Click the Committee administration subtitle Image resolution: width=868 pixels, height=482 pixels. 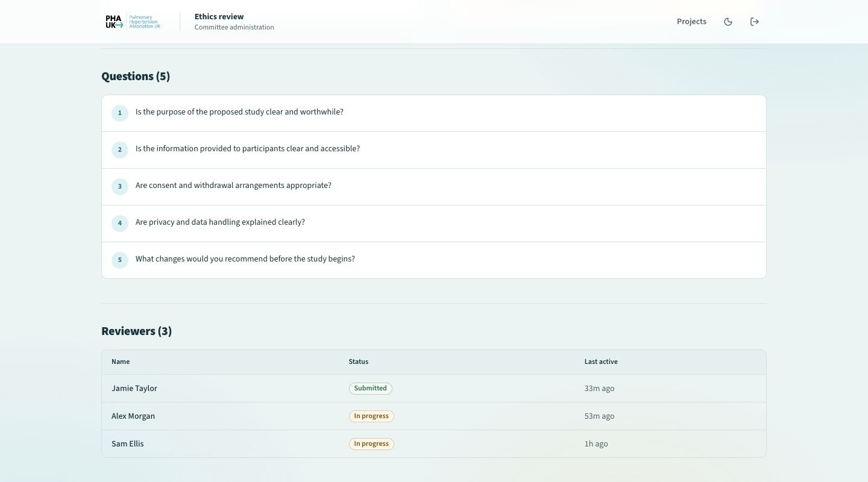pos(234,27)
